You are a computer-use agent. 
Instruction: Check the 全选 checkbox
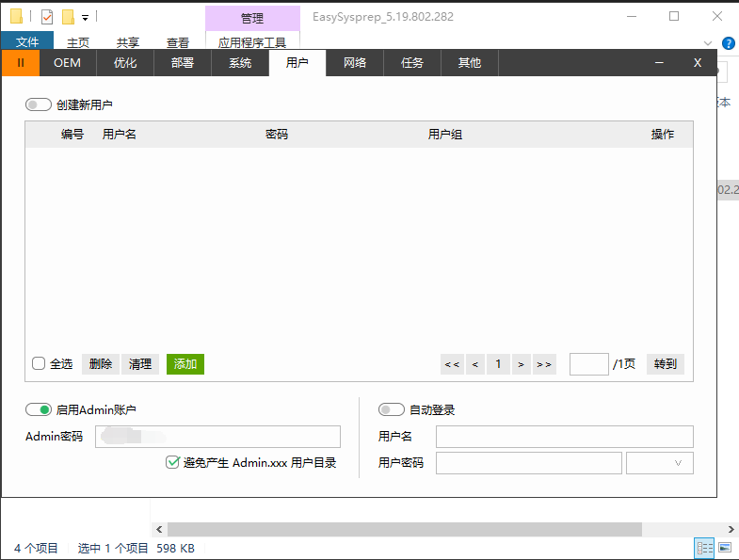tap(39, 363)
